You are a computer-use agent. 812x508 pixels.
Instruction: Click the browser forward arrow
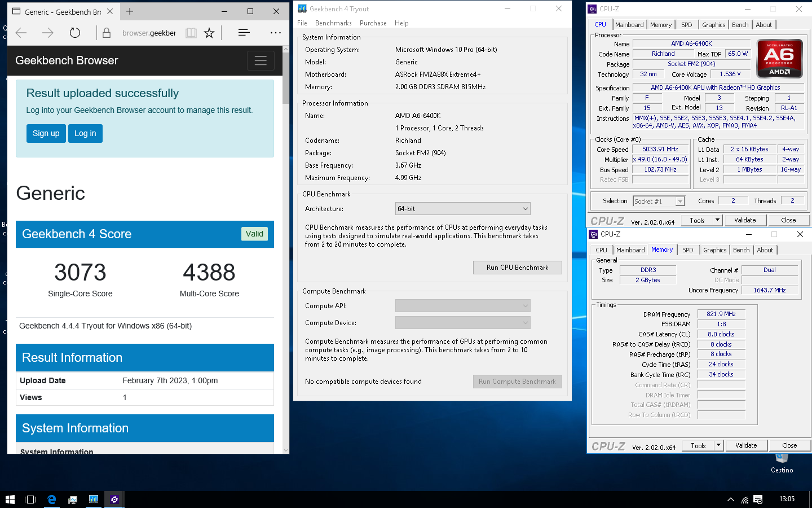point(48,33)
